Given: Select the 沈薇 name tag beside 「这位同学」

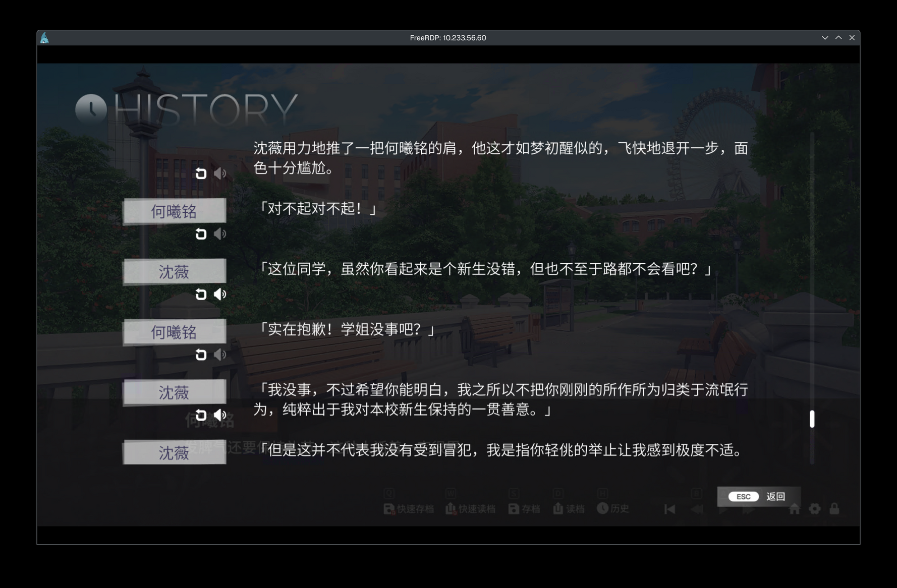Looking at the screenshot, I should pyautogui.click(x=174, y=272).
